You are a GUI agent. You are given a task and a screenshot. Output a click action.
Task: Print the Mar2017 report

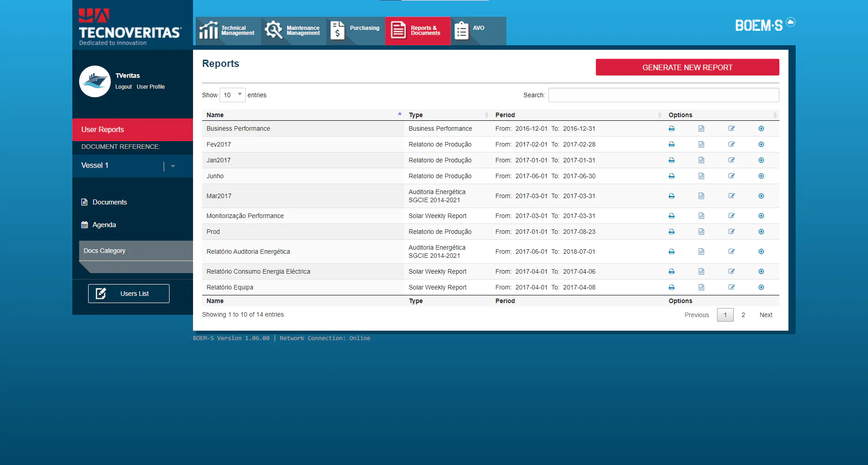click(x=671, y=196)
